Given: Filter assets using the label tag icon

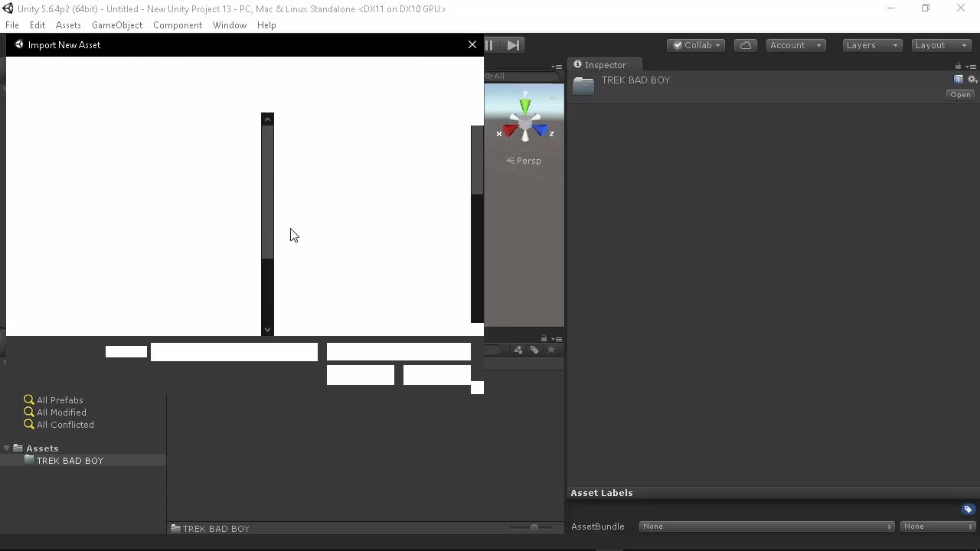Looking at the screenshot, I should pyautogui.click(x=534, y=350).
